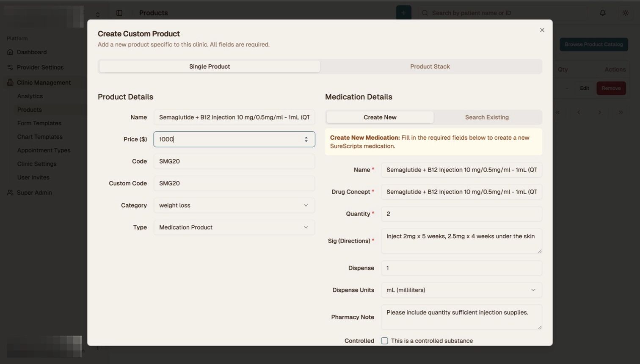
Task: Go to previous page arrow
Action: [x=579, y=113]
